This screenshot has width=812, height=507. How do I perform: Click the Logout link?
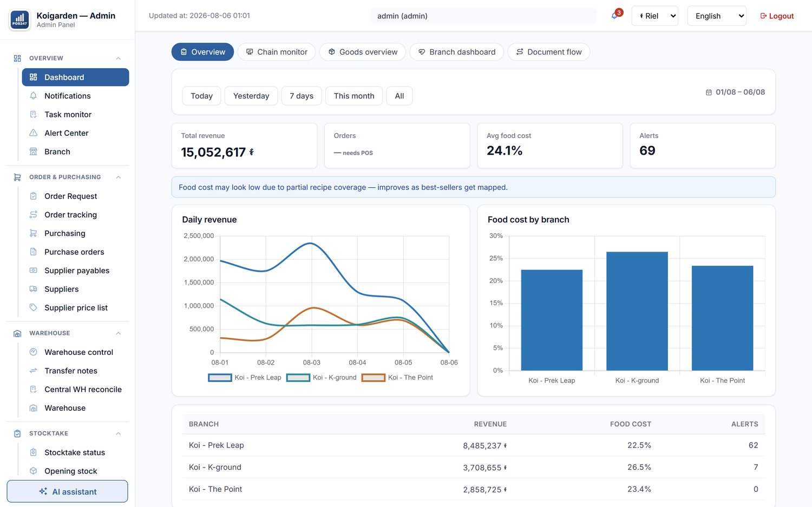coord(777,16)
